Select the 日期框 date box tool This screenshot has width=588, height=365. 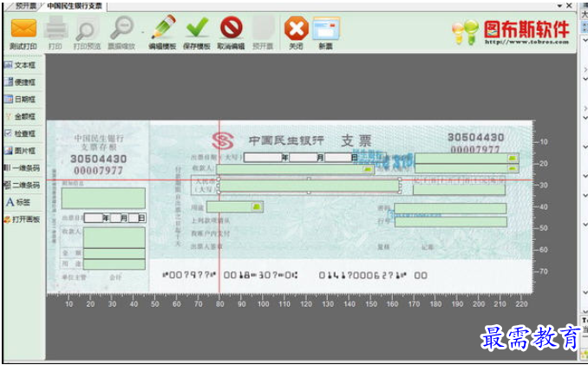[x=20, y=100]
